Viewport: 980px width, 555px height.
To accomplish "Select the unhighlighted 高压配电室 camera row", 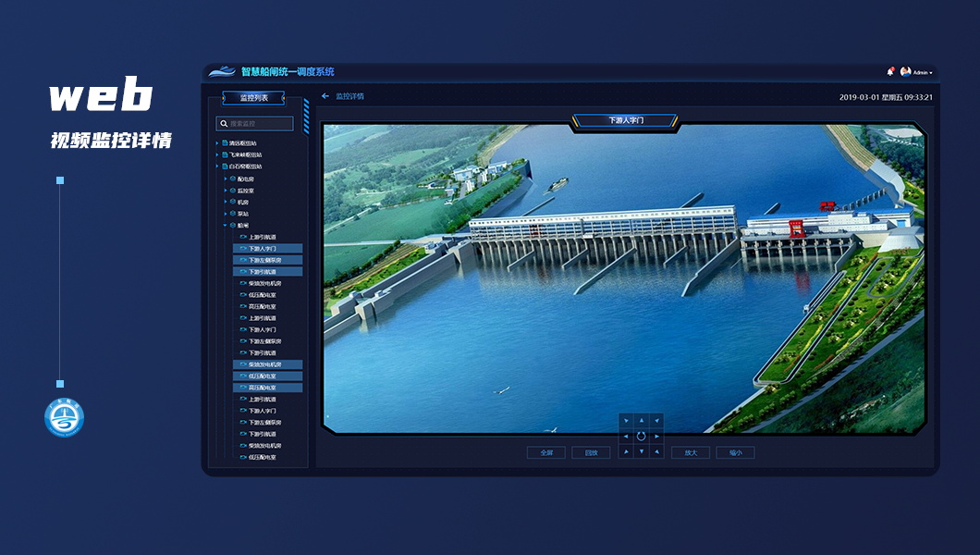I will click(267, 307).
